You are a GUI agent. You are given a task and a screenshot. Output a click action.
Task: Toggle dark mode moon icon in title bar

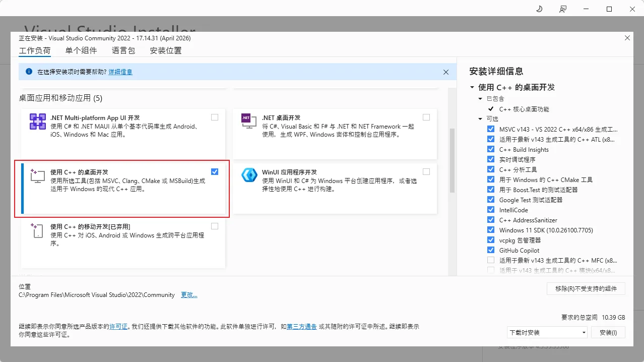tap(539, 9)
